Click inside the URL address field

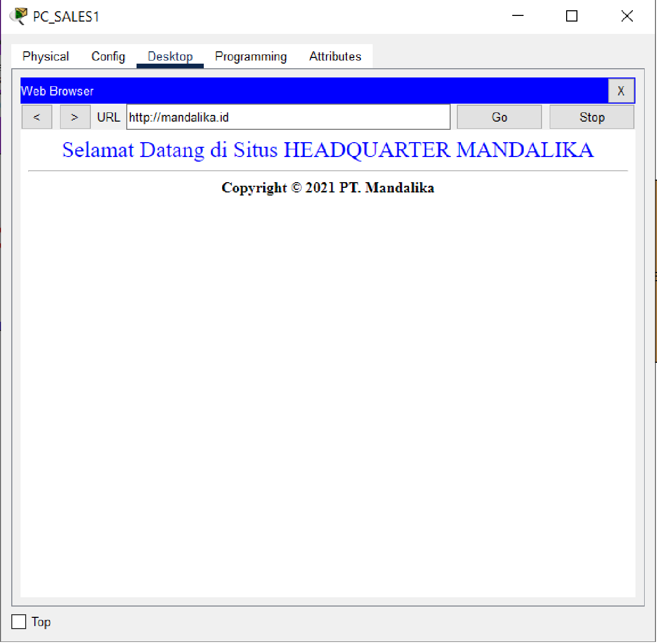(287, 116)
